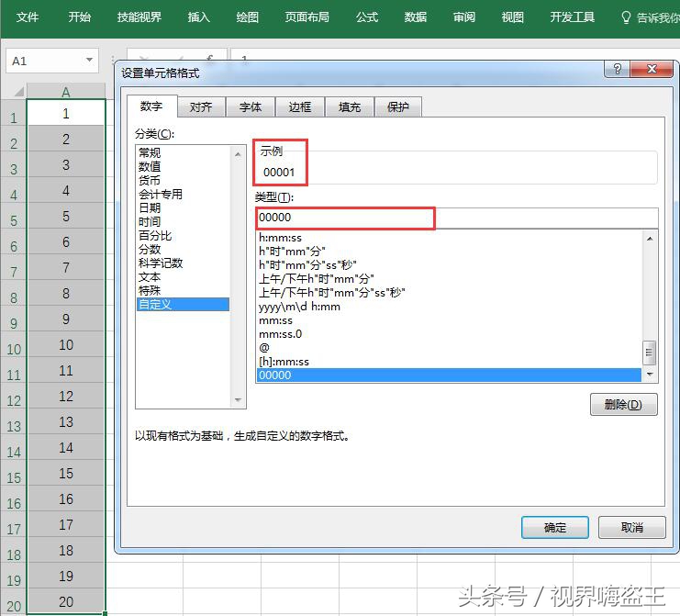This screenshot has height=616, width=680.
Task: Open the 数据 ribbon tab
Action: (416, 17)
